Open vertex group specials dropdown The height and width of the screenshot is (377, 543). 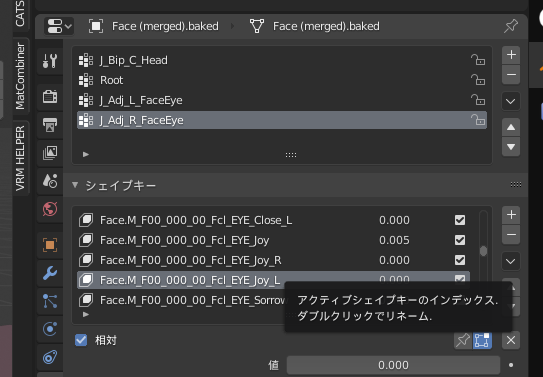tap(511, 101)
